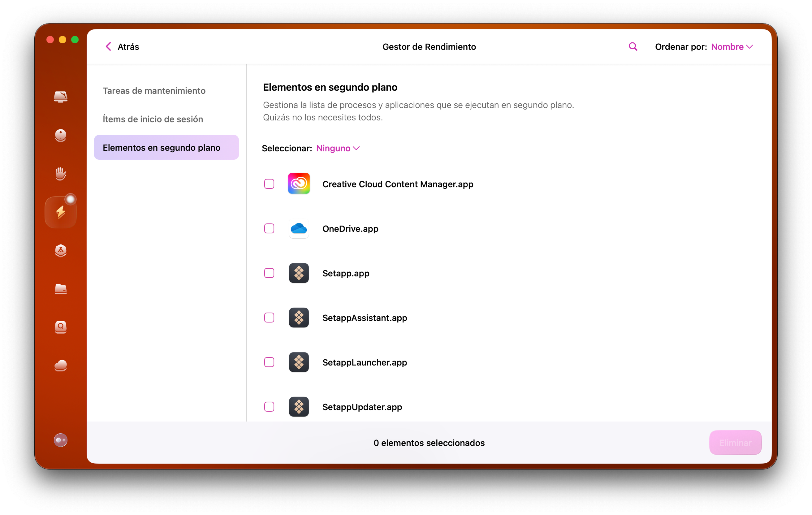Check the Setapp.app checkbox
Screen dimensions: 812x515
click(269, 273)
